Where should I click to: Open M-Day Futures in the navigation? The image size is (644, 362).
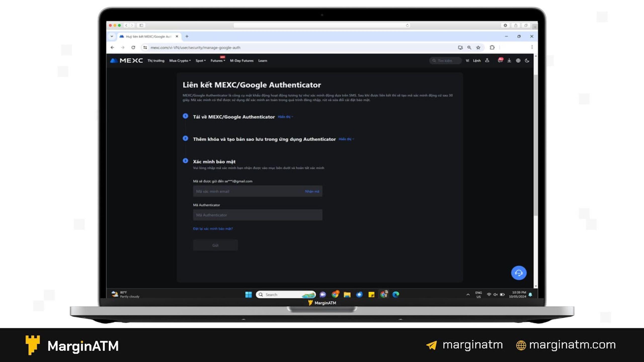pyautogui.click(x=242, y=61)
